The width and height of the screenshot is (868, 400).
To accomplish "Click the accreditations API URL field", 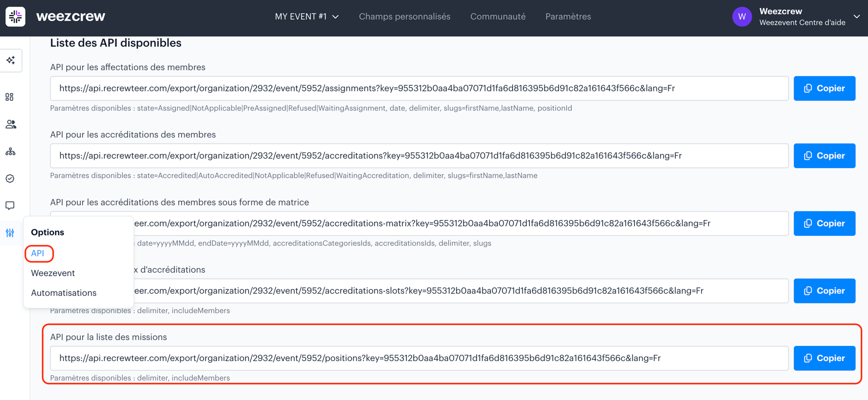I will tap(419, 156).
